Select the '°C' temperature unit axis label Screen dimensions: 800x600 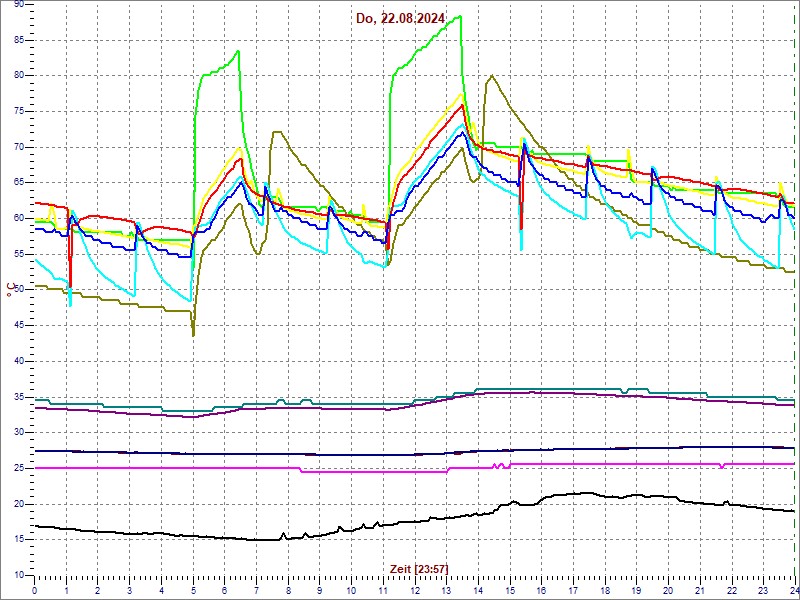pos(10,291)
